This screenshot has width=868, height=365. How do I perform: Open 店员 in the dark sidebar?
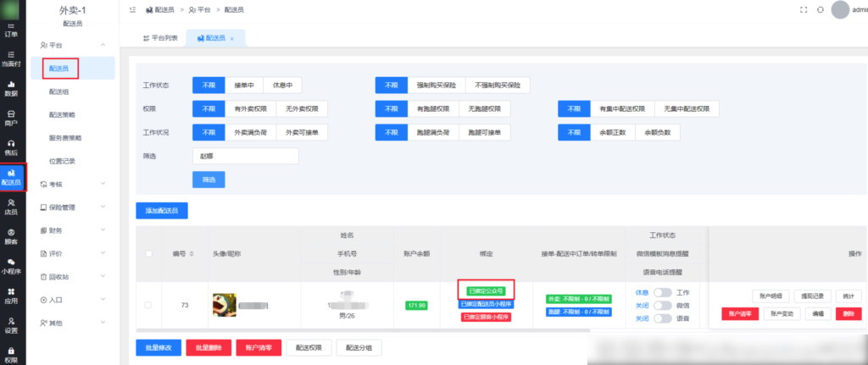click(x=11, y=207)
